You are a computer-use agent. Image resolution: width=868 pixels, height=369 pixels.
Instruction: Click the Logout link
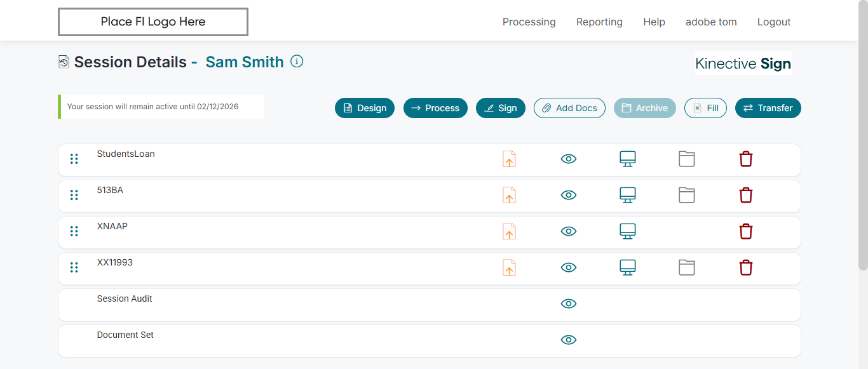point(774,22)
